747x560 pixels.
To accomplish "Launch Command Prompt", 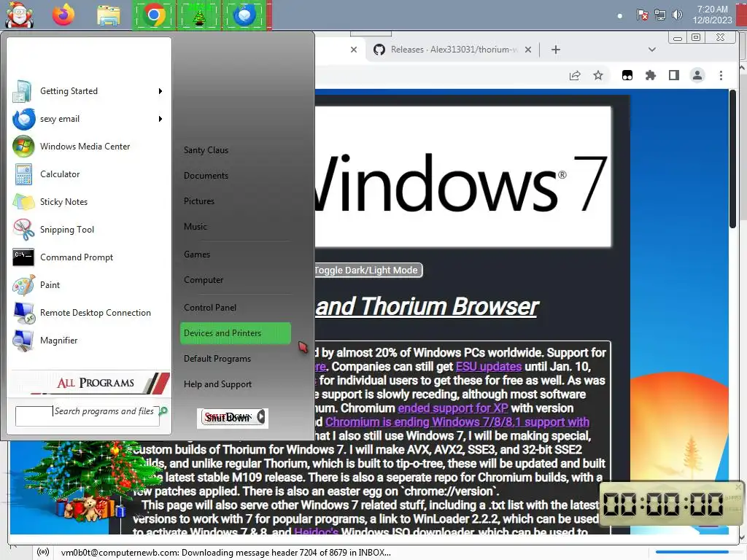I will coord(88,257).
